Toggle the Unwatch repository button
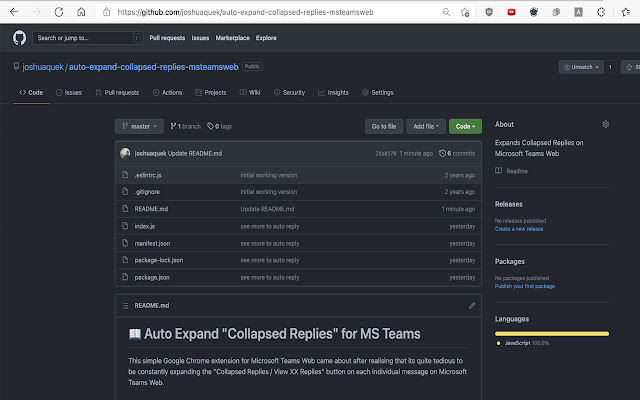 (580, 67)
